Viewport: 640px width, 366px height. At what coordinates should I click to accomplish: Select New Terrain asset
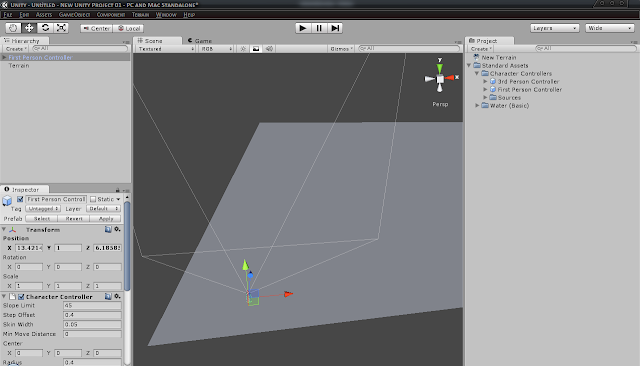coord(498,58)
